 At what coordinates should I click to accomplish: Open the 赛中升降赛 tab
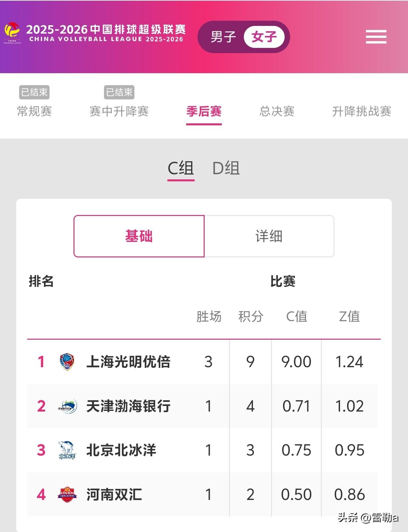pos(119,111)
